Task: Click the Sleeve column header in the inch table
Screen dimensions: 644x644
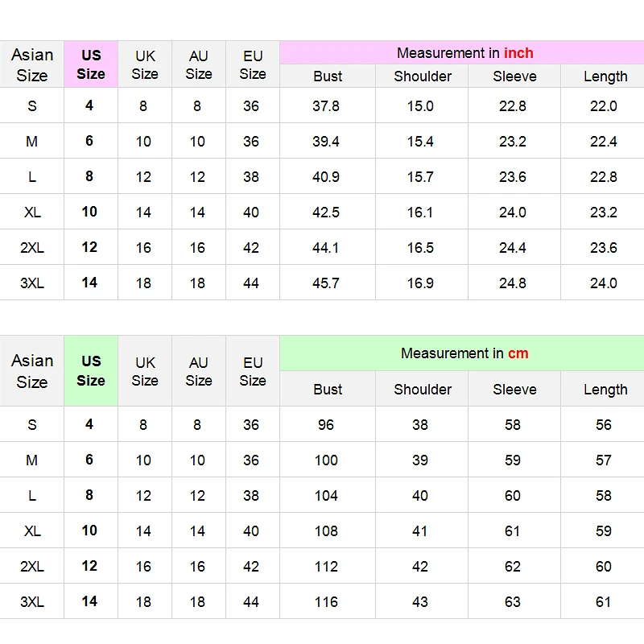Action: tap(514, 76)
